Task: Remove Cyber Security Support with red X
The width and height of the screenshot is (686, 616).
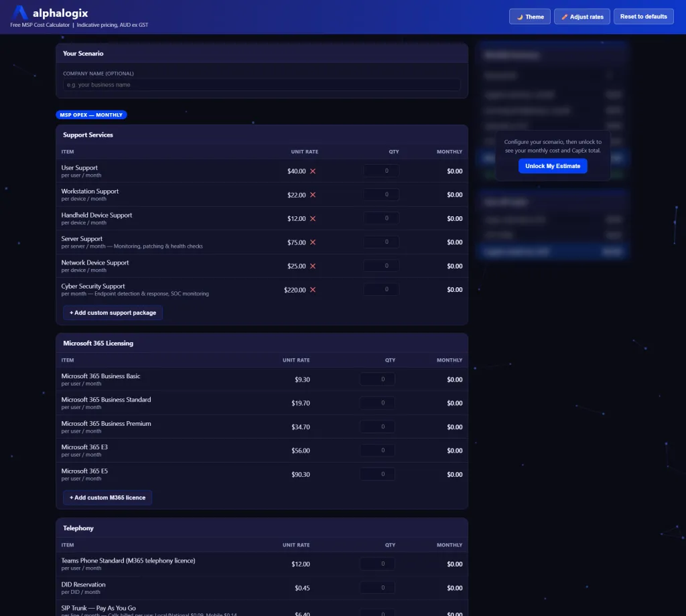Action: click(x=313, y=289)
